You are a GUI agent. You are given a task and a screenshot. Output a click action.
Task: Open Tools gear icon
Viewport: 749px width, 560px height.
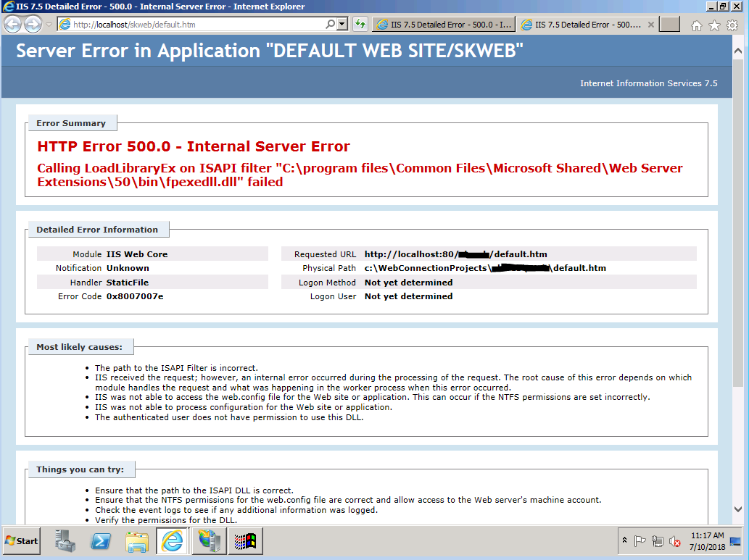[x=732, y=25]
